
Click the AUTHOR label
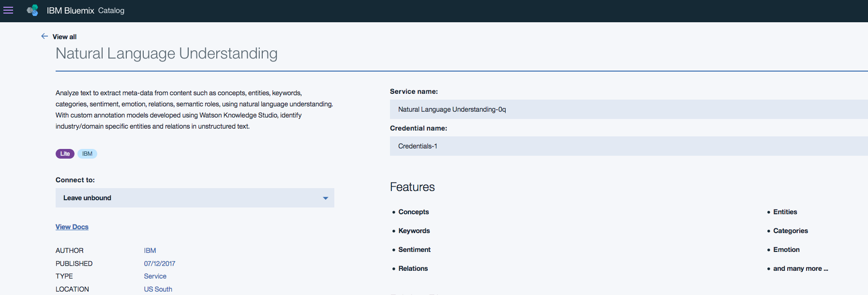tap(70, 251)
